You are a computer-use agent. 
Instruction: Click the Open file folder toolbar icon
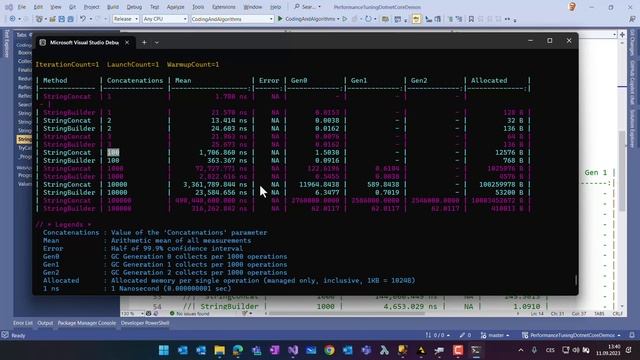click(x=53, y=19)
